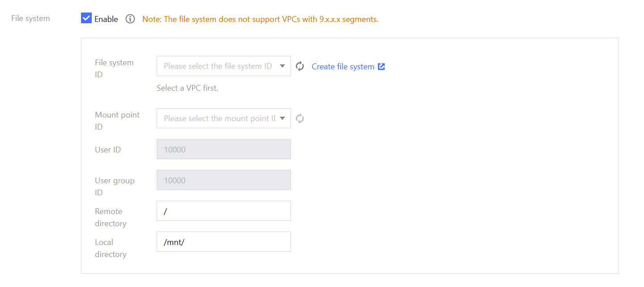The image size is (644, 287).
Task: Click the mount point ID dropdown arrow
Action: point(282,118)
